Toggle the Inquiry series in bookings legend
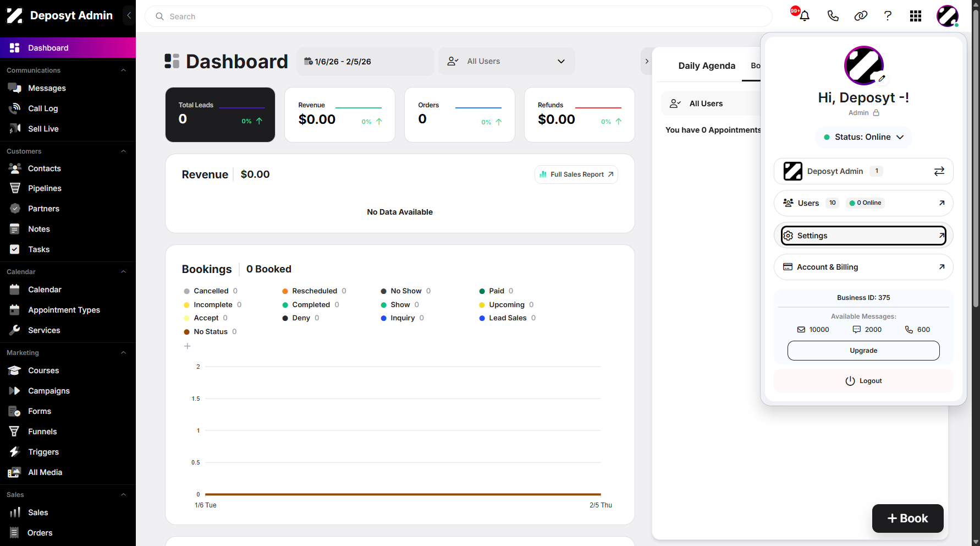 pyautogui.click(x=403, y=318)
